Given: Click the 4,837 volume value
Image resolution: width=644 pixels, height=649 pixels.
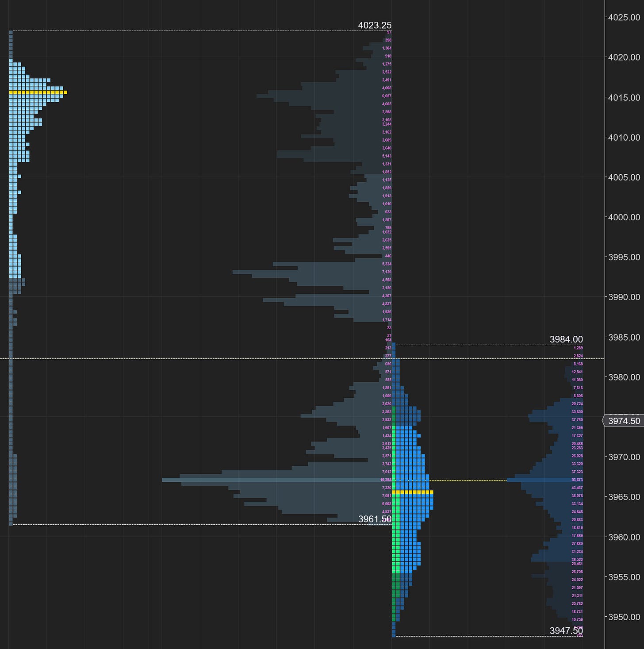Looking at the screenshot, I should [x=387, y=304].
